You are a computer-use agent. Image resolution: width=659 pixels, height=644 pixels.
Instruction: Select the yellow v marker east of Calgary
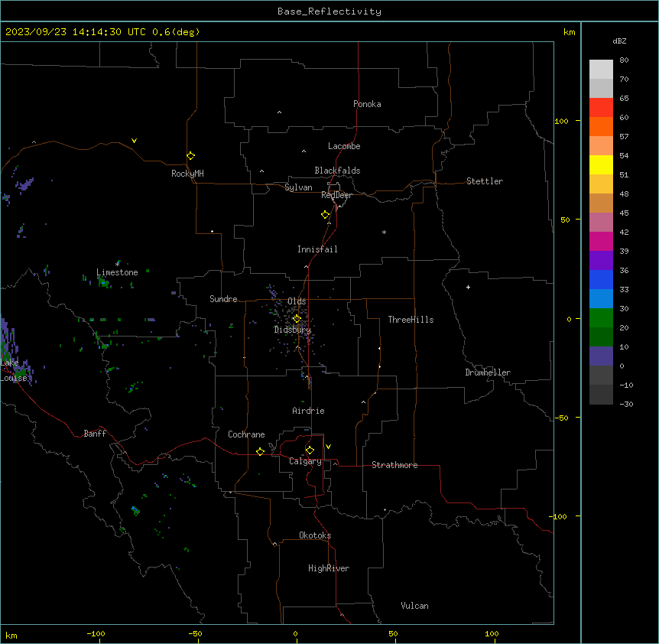328,447
